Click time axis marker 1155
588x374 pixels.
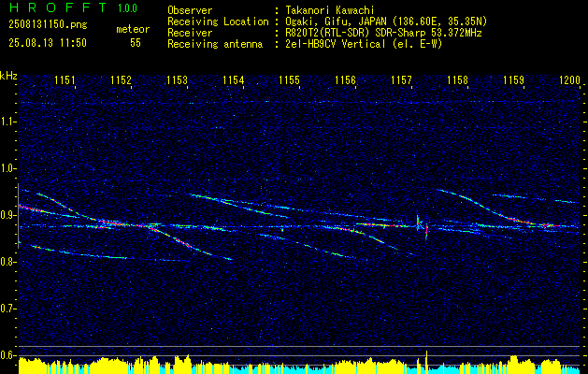point(290,79)
